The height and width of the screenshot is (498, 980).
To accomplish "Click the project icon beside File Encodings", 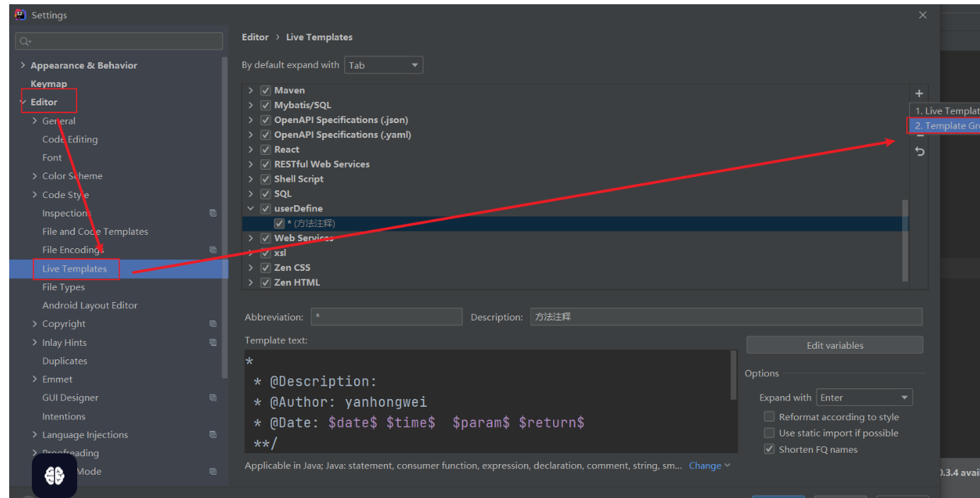I will pyautogui.click(x=213, y=250).
